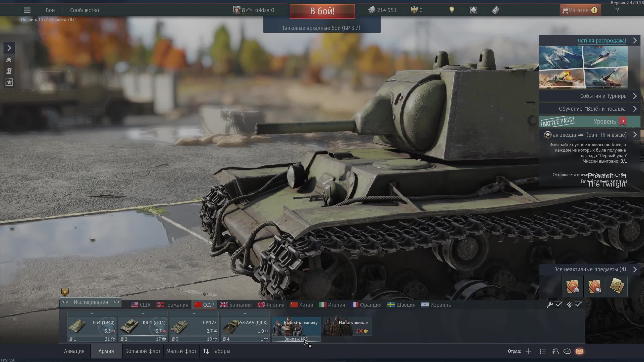
Task: Select the Т-34 (1940) vehicle slot
Action: (x=92, y=326)
